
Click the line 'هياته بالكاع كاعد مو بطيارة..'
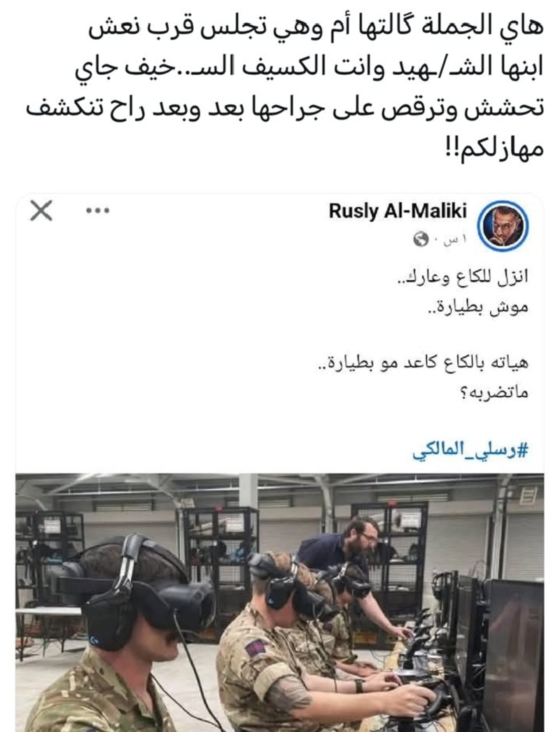[423, 363]
